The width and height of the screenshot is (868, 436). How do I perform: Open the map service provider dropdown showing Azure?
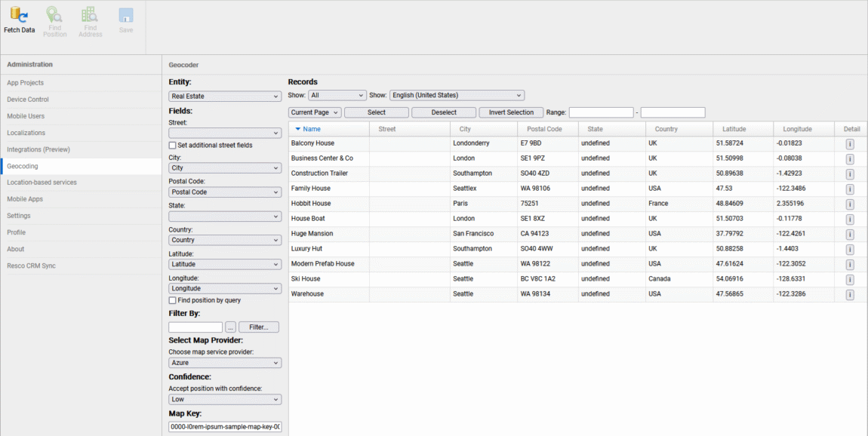(x=224, y=363)
